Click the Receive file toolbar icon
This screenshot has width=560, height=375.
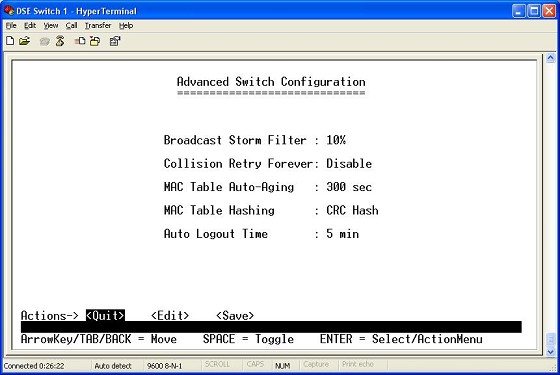95,41
